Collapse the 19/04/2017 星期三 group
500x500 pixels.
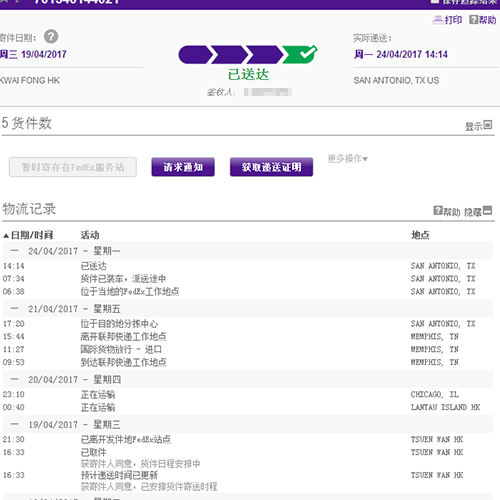tap(15, 424)
